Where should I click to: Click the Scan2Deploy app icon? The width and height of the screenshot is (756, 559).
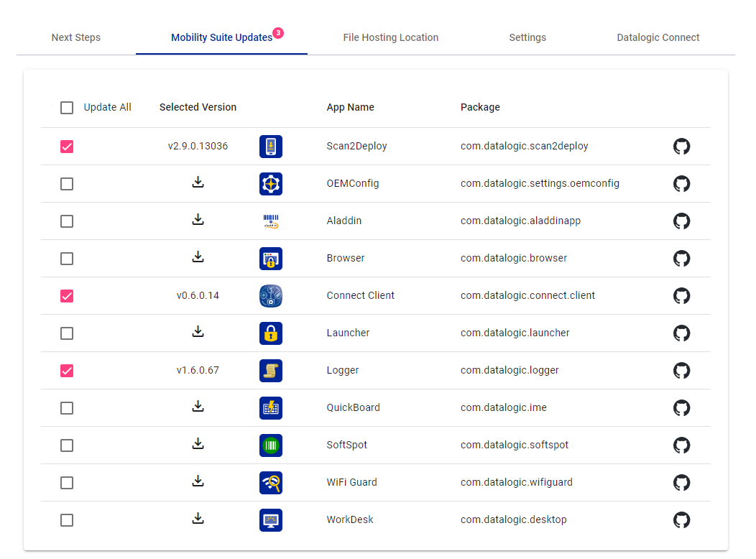(270, 147)
